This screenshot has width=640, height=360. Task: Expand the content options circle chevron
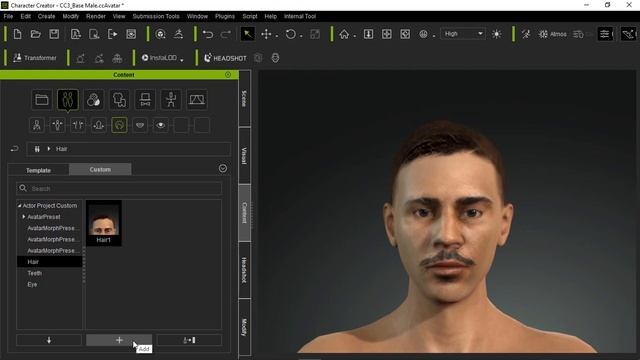(x=223, y=168)
